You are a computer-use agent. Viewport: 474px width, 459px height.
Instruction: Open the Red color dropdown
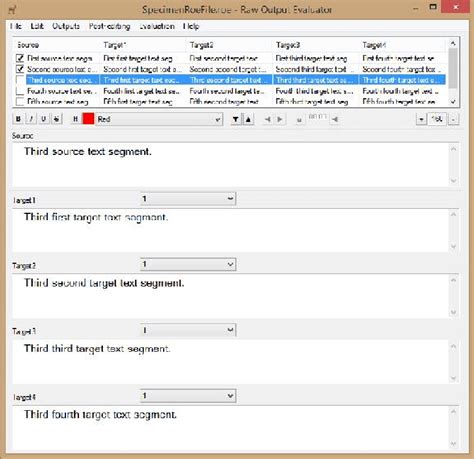(159, 119)
